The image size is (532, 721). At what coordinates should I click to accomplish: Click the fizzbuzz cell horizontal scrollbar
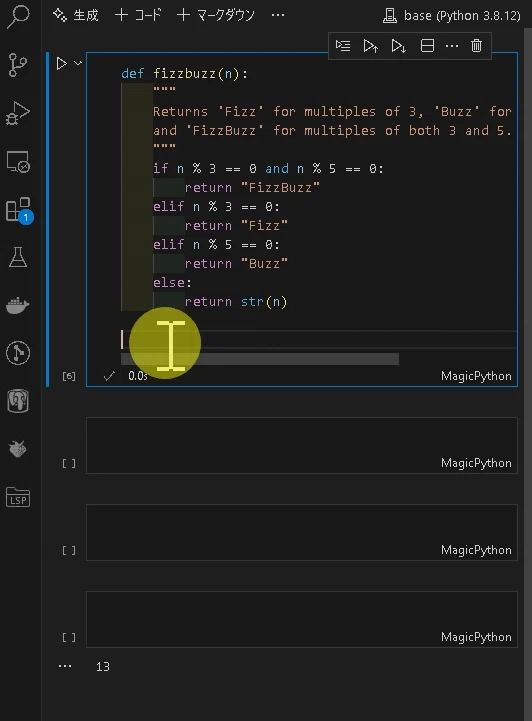coord(260,359)
